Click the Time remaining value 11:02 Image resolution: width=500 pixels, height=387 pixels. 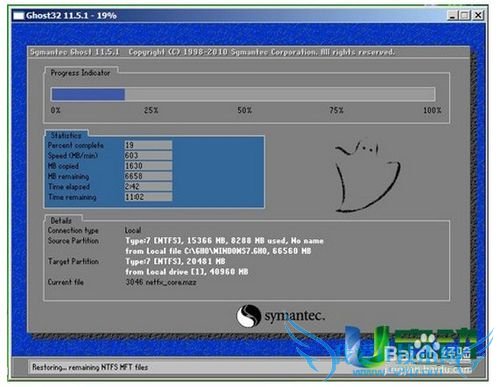pyautogui.click(x=148, y=197)
